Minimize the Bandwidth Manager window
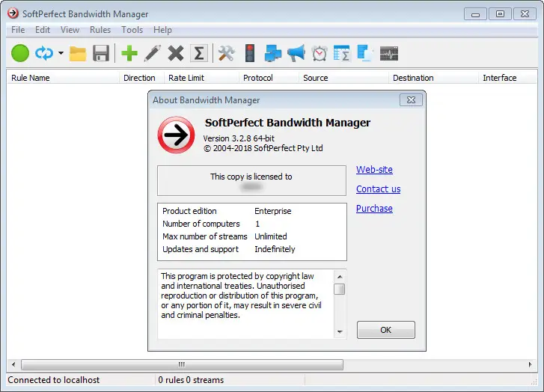The height and width of the screenshot is (392, 544). point(475,14)
